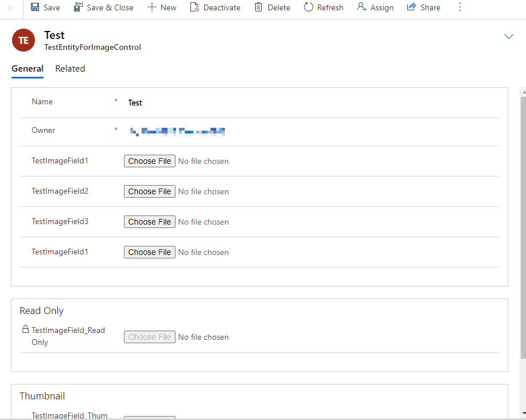Expand the form header chevron
526x420 pixels.
point(508,37)
